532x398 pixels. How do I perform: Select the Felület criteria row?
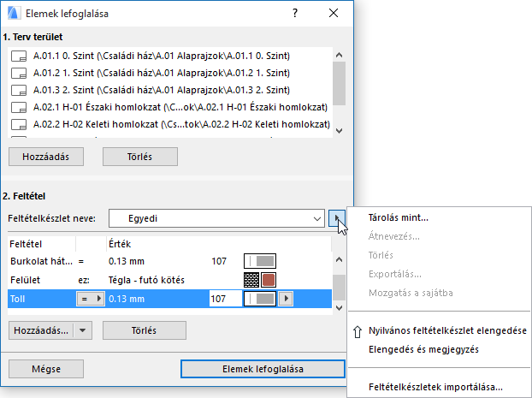click(169, 280)
